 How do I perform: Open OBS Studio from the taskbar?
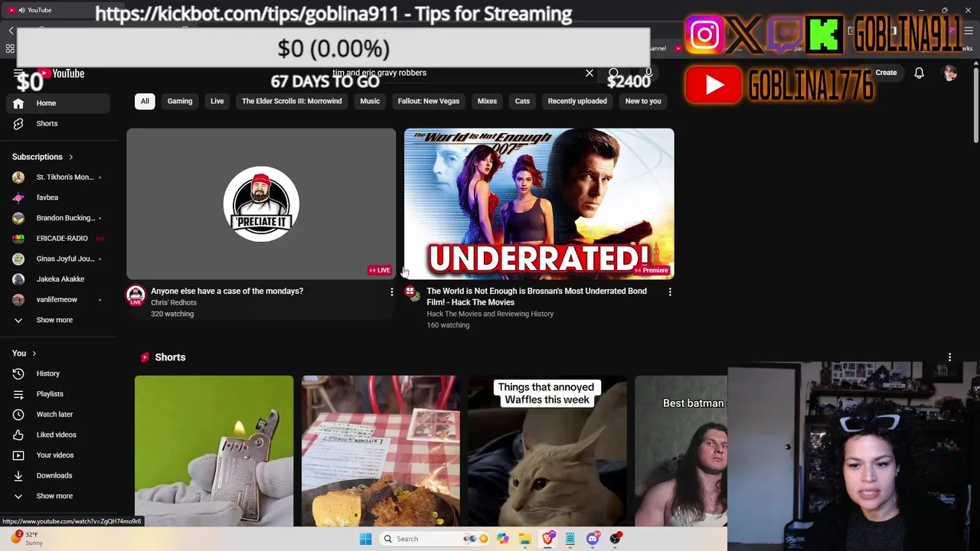click(615, 539)
